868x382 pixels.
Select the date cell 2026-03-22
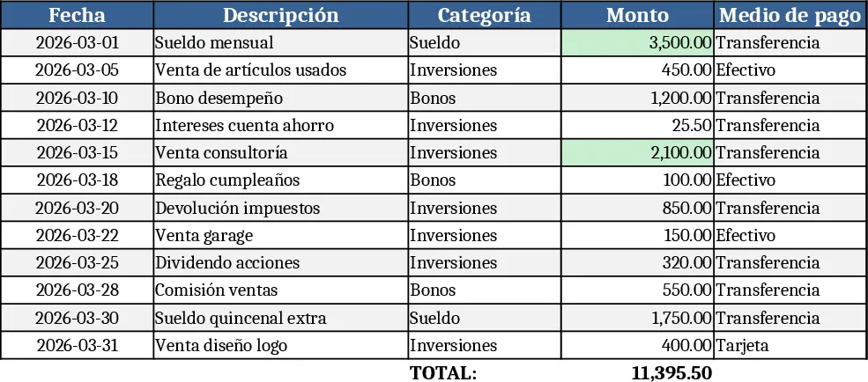[x=77, y=236]
